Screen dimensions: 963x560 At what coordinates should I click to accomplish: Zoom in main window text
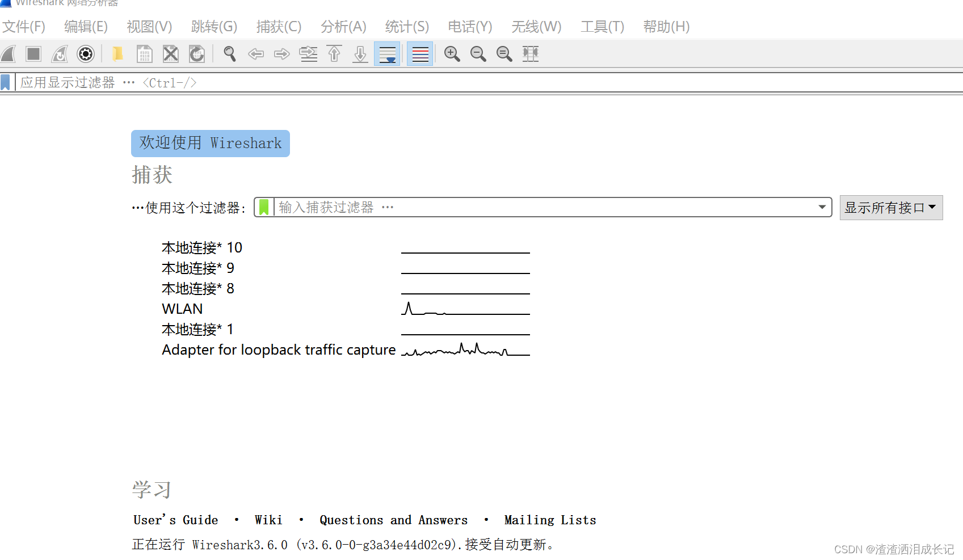click(452, 54)
